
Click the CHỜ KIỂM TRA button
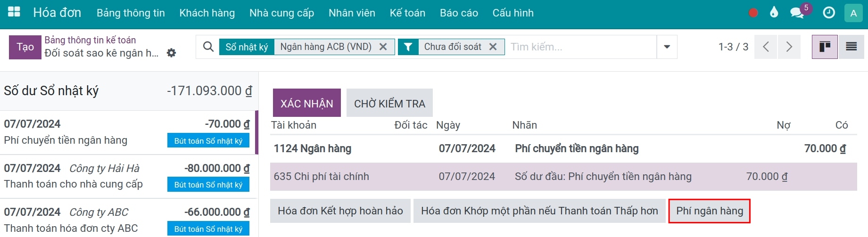[389, 103]
